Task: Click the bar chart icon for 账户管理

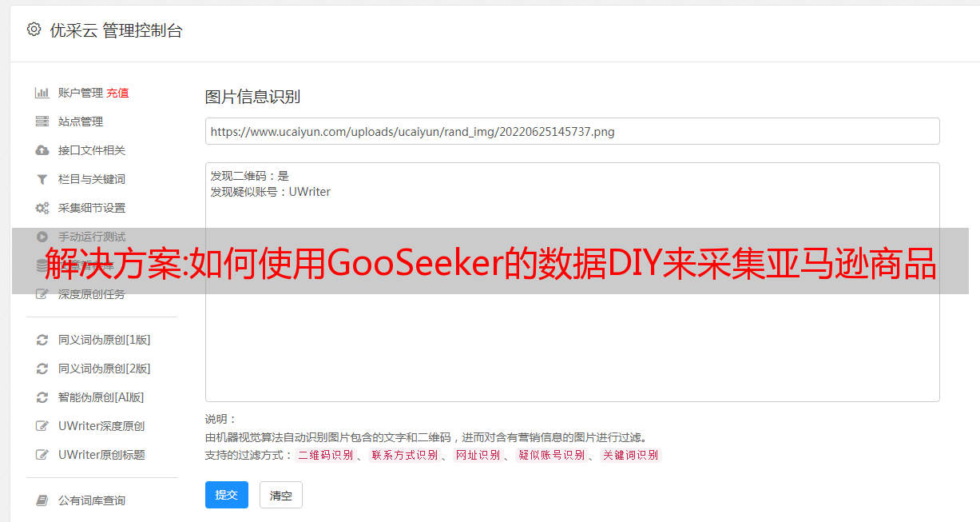Action: pyautogui.click(x=42, y=93)
